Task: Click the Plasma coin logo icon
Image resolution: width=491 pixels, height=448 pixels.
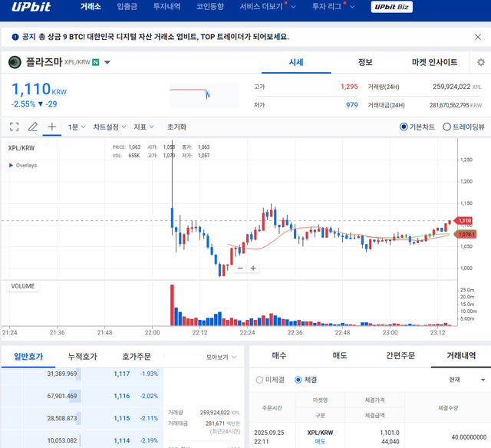Action: click(x=15, y=62)
